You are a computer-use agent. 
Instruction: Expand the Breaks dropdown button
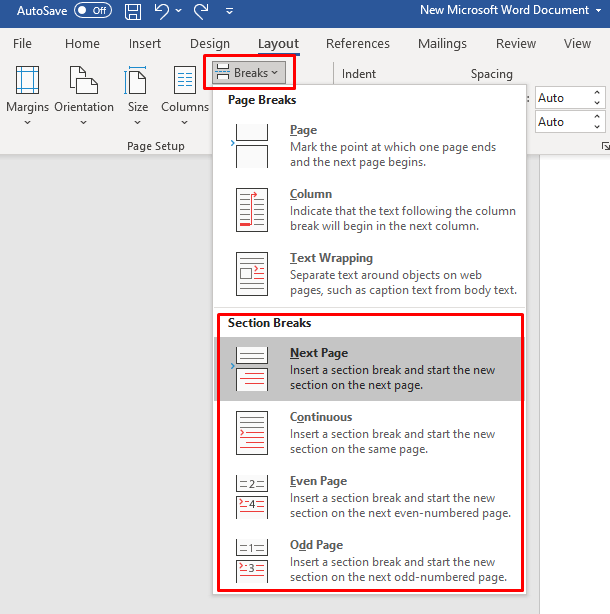(249, 73)
